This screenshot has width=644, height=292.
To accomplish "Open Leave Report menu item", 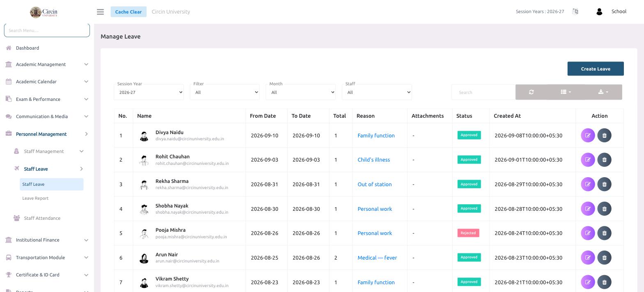I will 35,198.
